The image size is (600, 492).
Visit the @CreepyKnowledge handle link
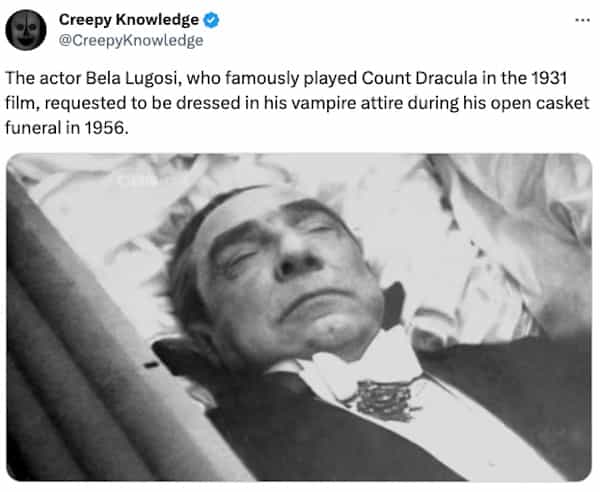pos(131,40)
